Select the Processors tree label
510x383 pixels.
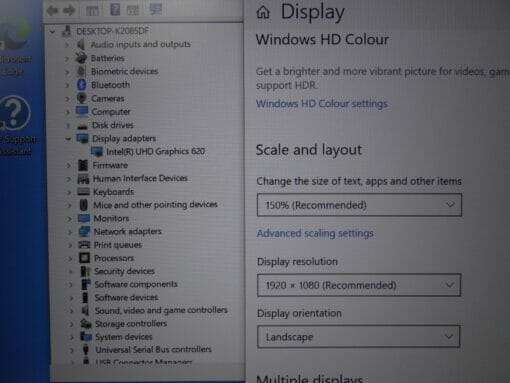(114, 258)
